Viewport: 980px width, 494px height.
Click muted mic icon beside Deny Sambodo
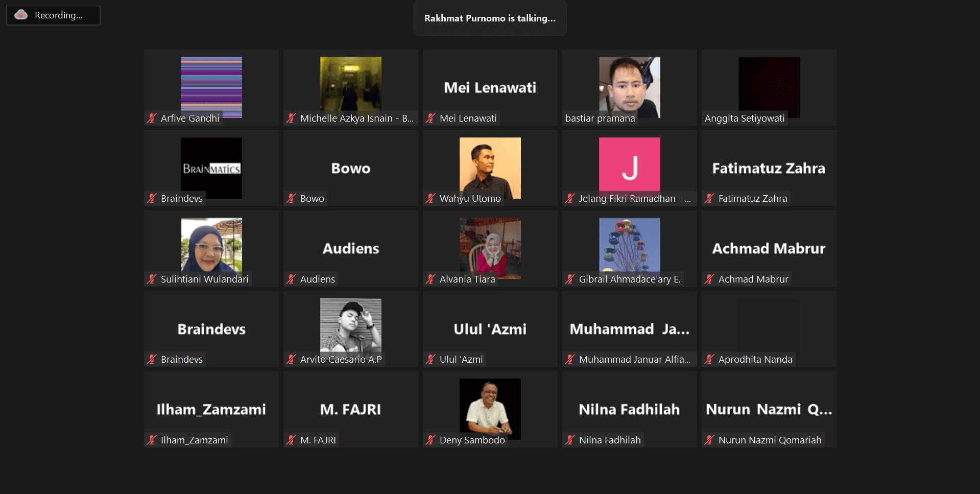[431, 440]
